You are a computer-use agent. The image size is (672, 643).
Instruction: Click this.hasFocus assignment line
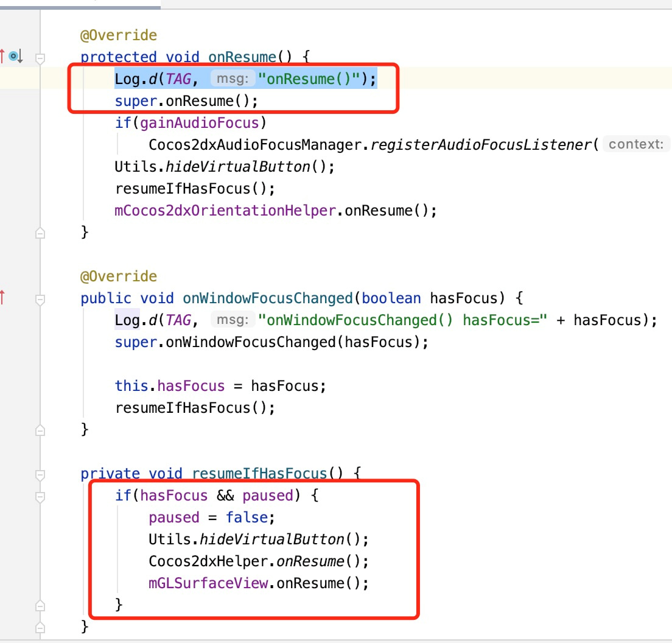(x=220, y=386)
